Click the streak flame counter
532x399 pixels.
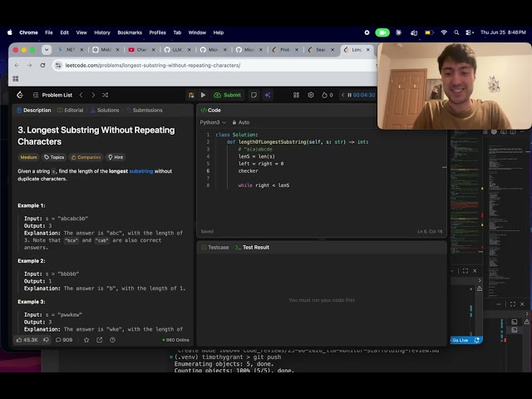(x=327, y=95)
